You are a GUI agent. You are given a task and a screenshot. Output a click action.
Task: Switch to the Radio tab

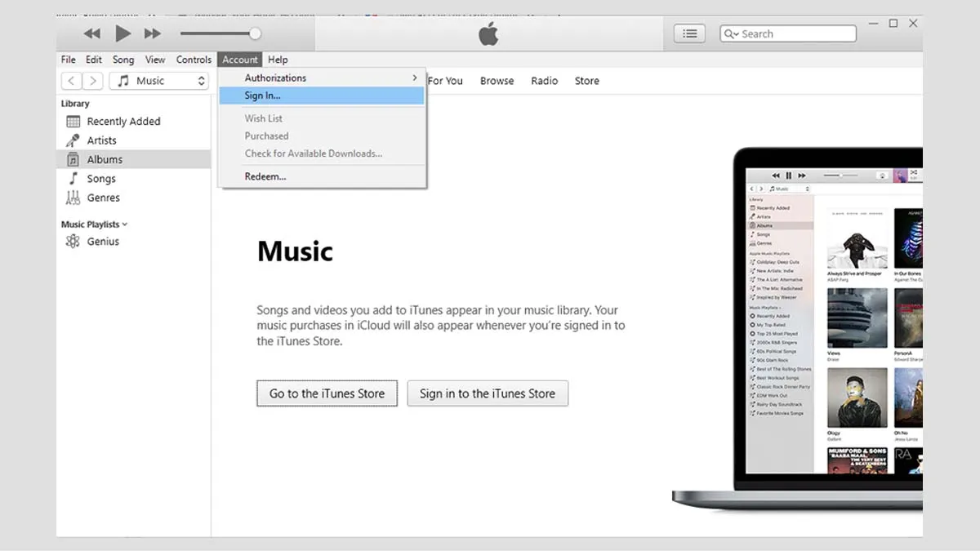[x=544, y=81]
